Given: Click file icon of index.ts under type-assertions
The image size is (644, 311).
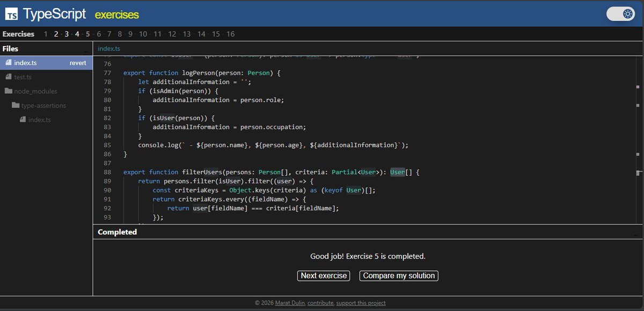Looking at the screenshot, I should (23, 120).
